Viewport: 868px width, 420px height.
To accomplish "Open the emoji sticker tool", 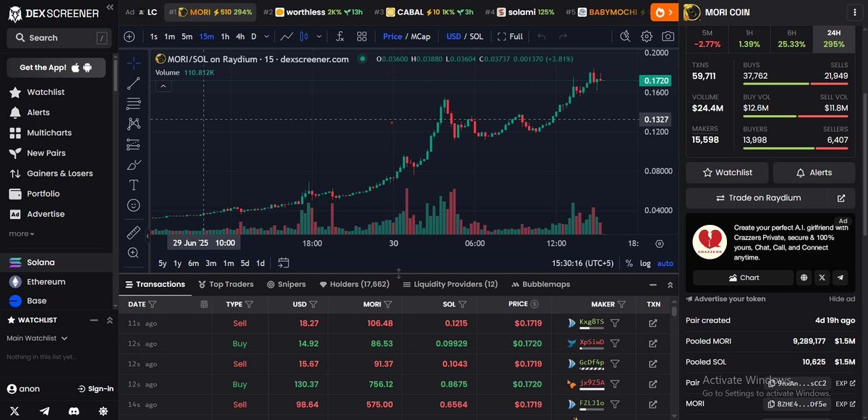I will 134,205.
